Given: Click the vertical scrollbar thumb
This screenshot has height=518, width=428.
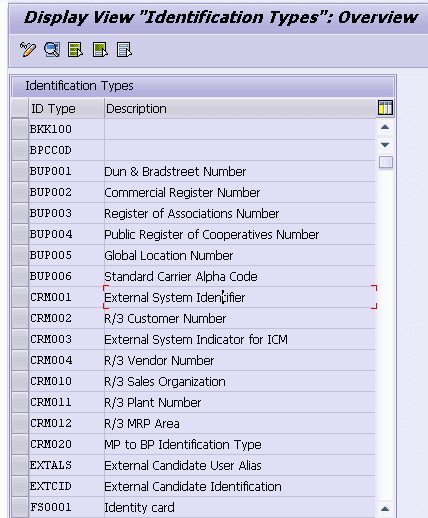Looking at the screenshot, I should pos(386,163).
